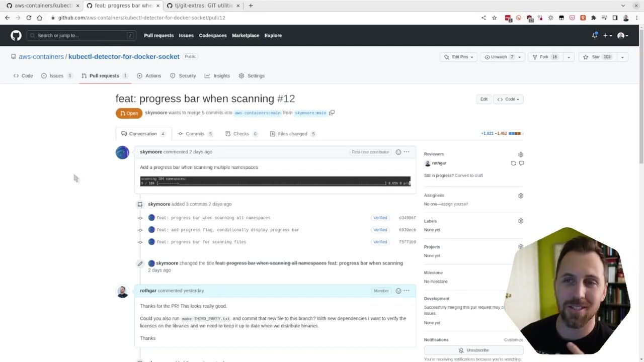Click the browser home icon
This screenshot has width=644, height=362.
tap(39, 18)
